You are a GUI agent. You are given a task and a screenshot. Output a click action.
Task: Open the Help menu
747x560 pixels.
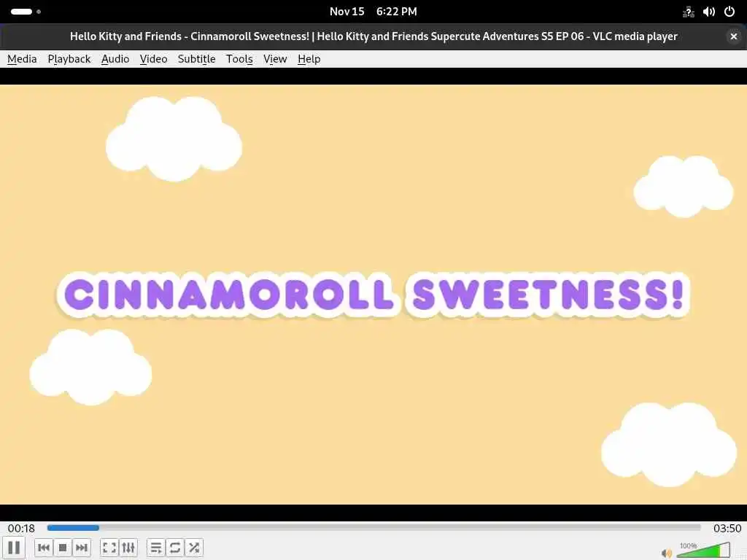click(x=309, y=59)
